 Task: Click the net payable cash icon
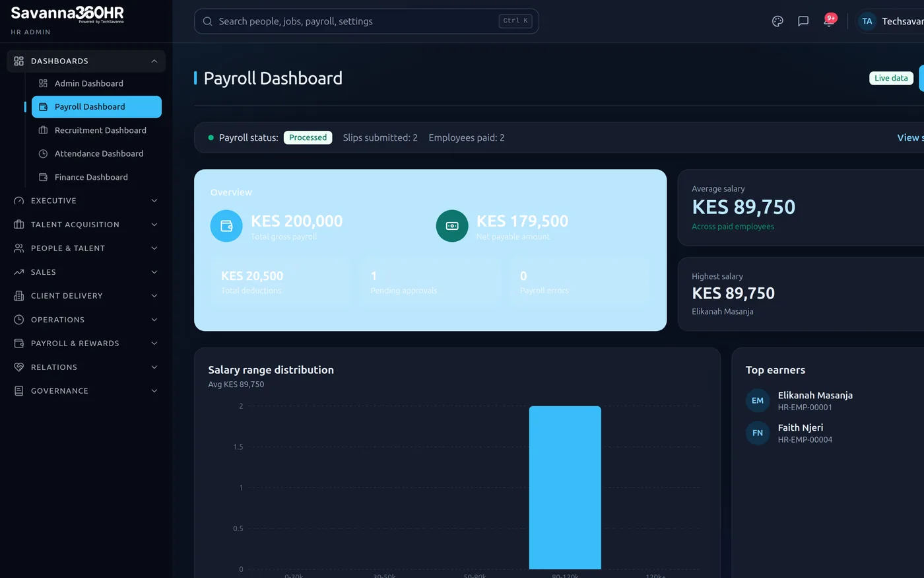452,226
